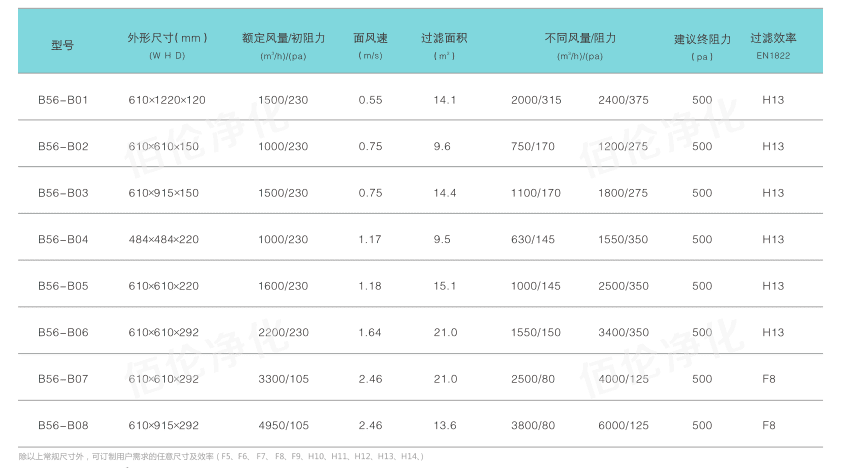Click face velocity 2.46 in B56-B08 row
The height and width of the screenshot is (468, 845).
[370, 425]
